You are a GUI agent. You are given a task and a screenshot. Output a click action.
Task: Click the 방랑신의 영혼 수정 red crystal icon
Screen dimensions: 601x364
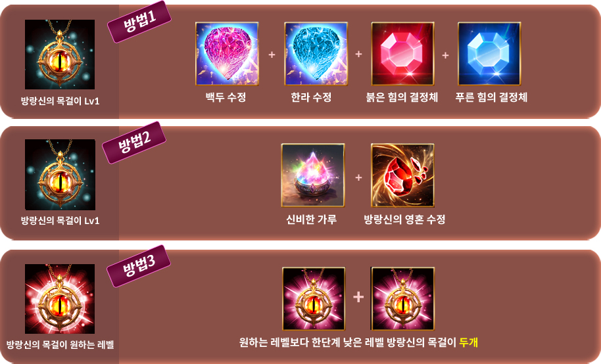coord(402,175)
